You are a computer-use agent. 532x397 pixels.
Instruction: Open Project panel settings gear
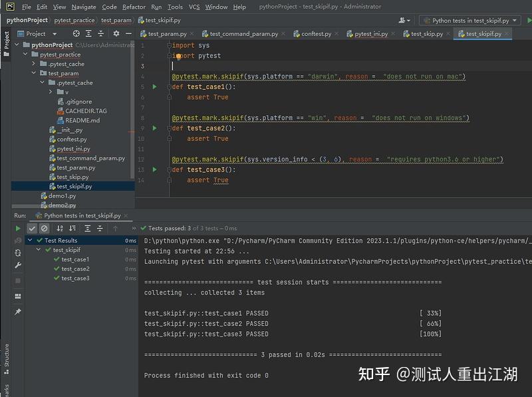coord(116,33)
